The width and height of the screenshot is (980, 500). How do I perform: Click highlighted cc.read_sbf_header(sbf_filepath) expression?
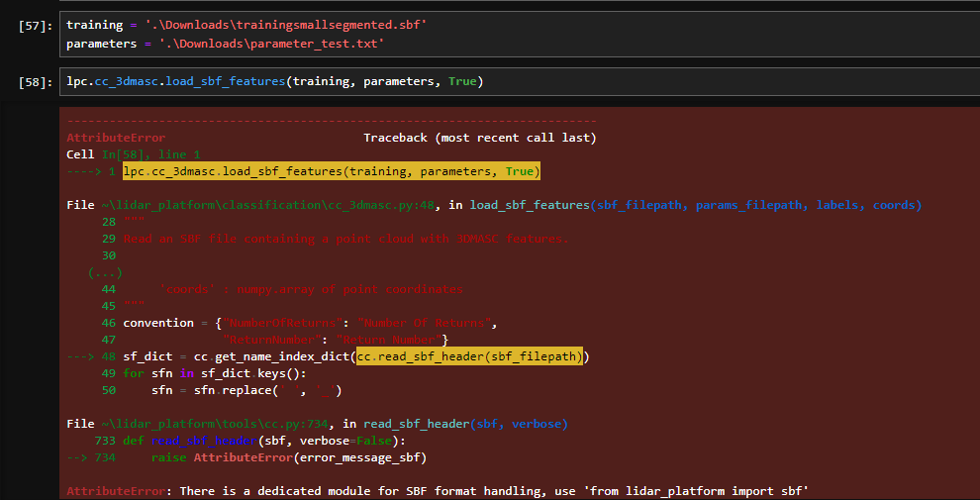coord(469,356)
